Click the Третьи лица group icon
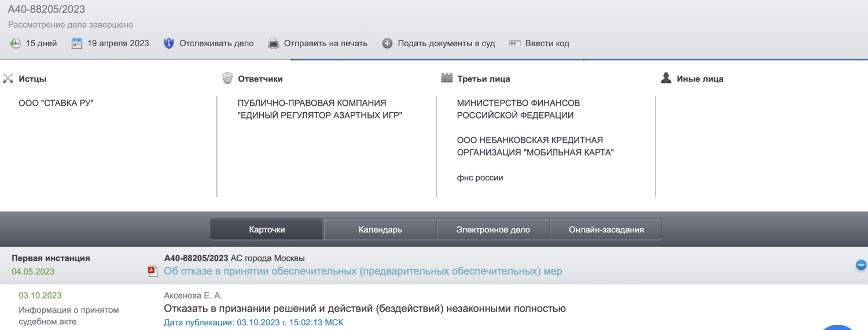Viewport: 868px width, 330px height. 446,79
